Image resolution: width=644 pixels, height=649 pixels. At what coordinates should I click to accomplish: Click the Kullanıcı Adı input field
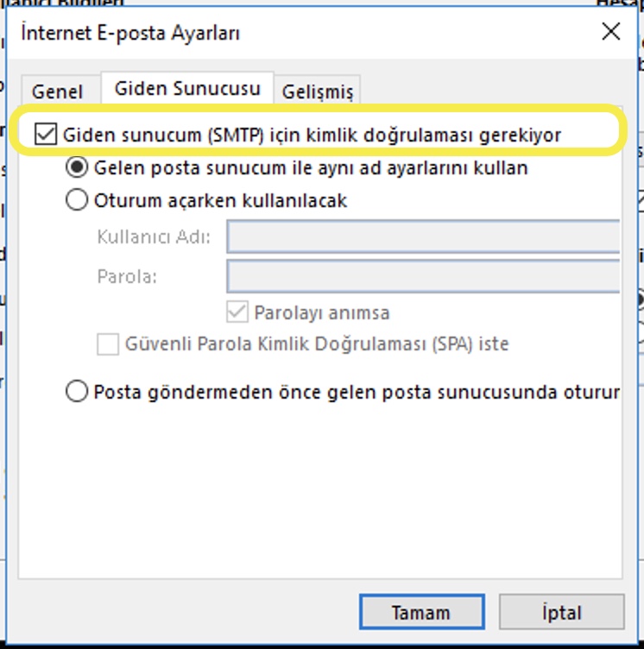pos(423,237)
